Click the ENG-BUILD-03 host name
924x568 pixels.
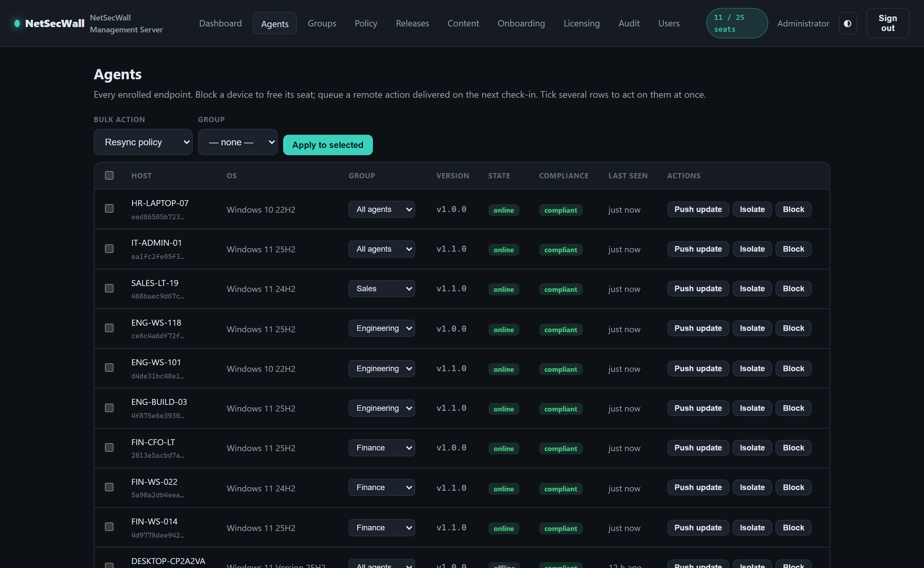pyautogui.click(x=159, y=402)
